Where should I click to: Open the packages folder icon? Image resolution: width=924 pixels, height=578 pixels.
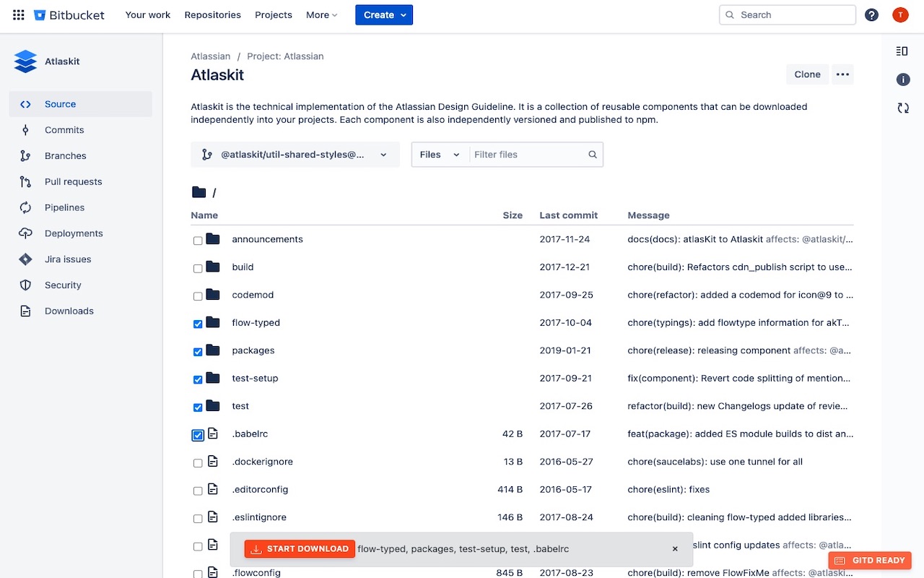(x=213, y=350)
